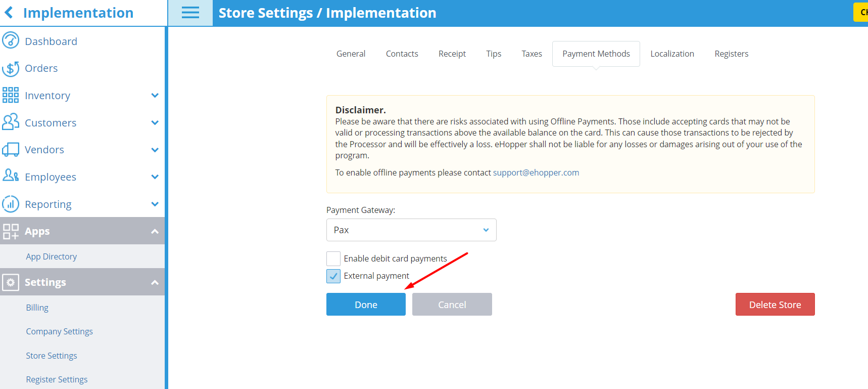Click the Employees people icon
Screen dimensions: 868x389
(x=11, y=176)
